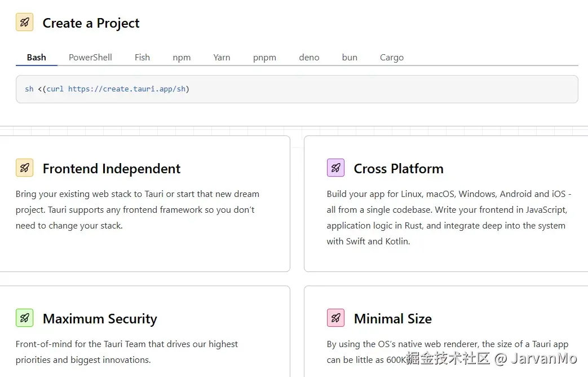588x377 pixels.
Task: Click the purple Cross Platform rocket icon
Action: 335,168
